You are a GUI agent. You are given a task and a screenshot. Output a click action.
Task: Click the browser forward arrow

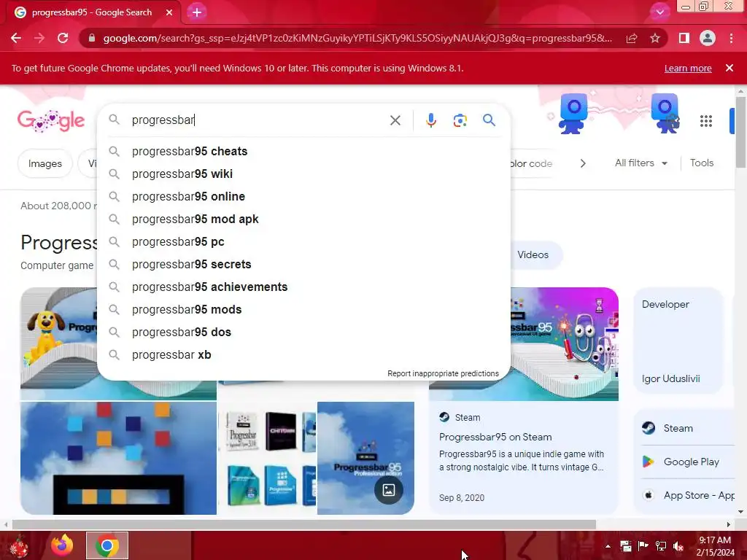click(x=39, y=38)
